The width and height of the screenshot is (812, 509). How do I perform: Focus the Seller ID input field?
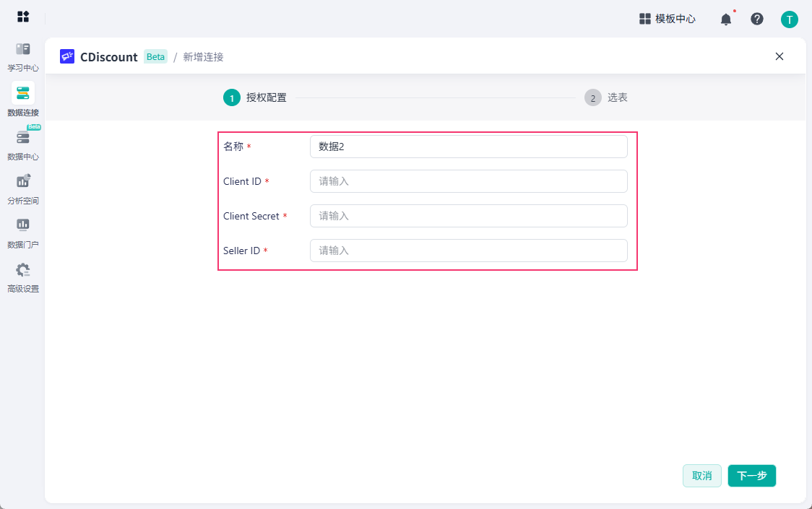click(x=469, y=251)
